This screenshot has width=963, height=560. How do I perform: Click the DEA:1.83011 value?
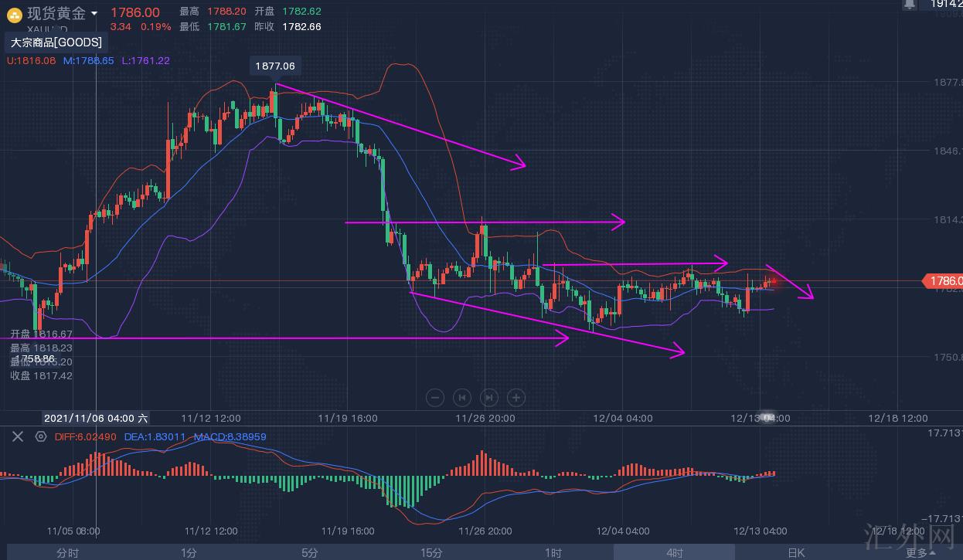(155, 436)
